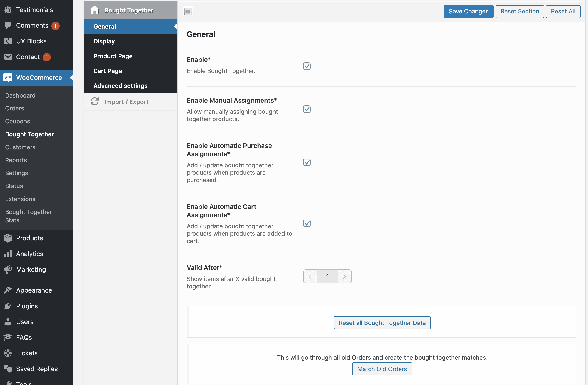This screenshot has width=588, height=385.
Task: Disable the Enable Manual Assignments checkbox
Action: click(307, 109)
